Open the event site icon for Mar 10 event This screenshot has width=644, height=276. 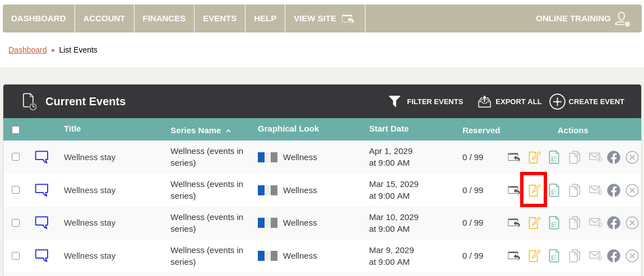(513, 223)
